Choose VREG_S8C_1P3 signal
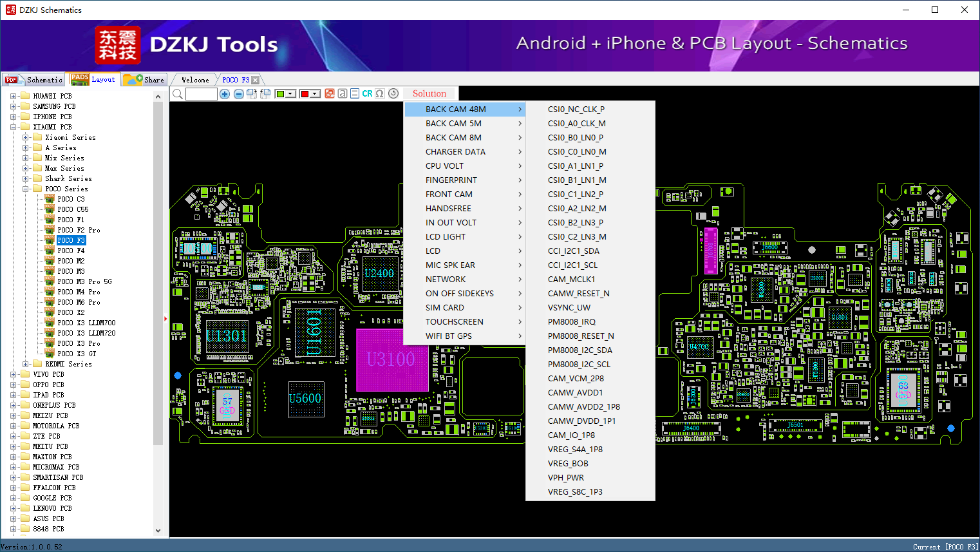The width and height of the screenshot is (980, 552). click(x=590, y=492)
